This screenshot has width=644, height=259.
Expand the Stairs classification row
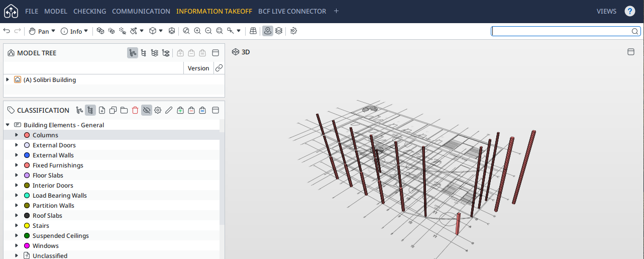pos(17,225)
